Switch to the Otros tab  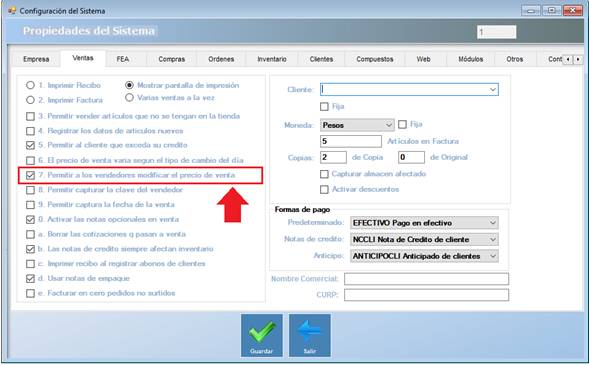pos(515,59)
